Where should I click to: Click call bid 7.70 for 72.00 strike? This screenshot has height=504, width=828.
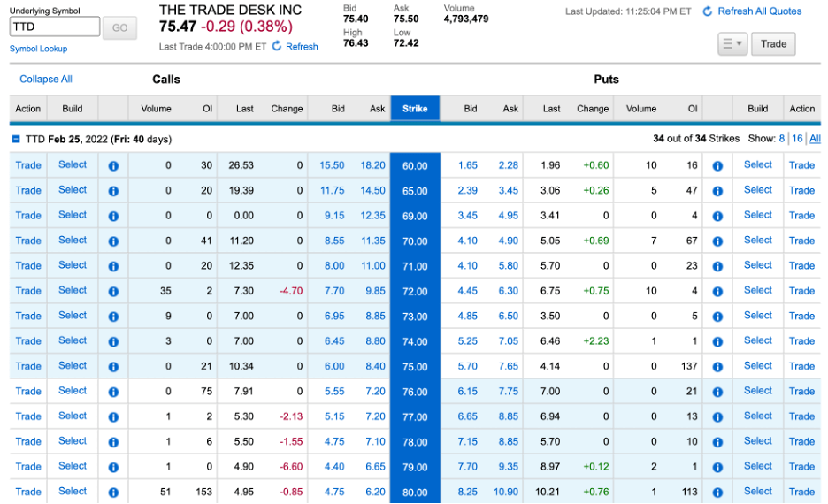click(x=334, y=291)
